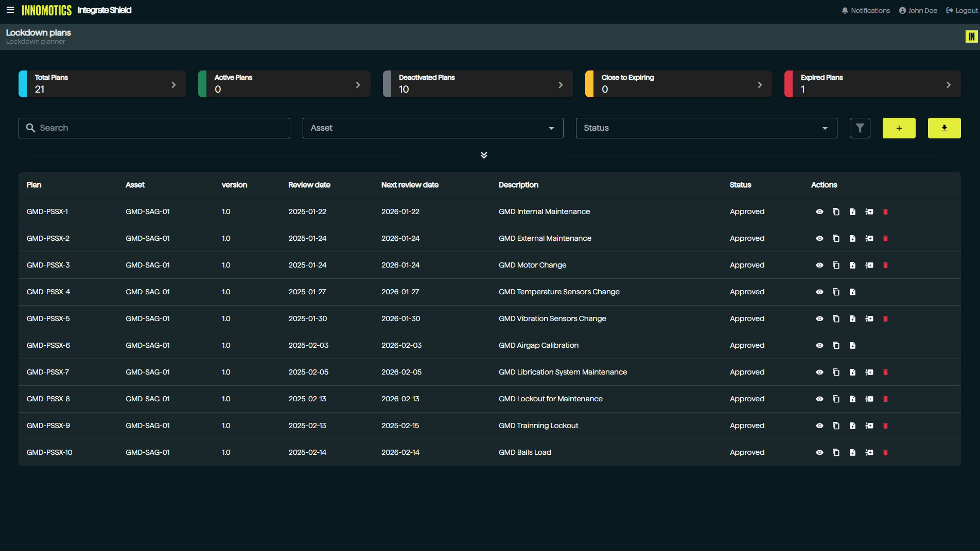Download file for GMD-PSSX-4 plan

(x=852, y=292)
